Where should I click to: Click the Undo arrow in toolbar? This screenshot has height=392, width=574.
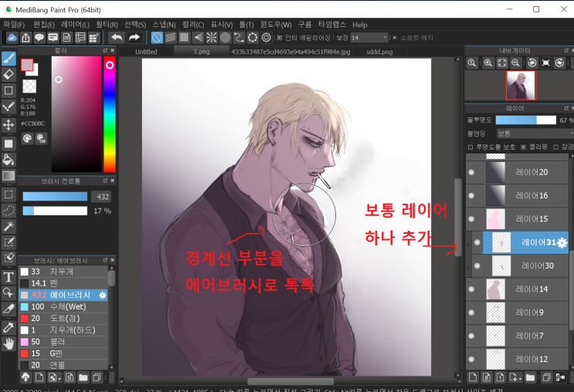[117, 37]
